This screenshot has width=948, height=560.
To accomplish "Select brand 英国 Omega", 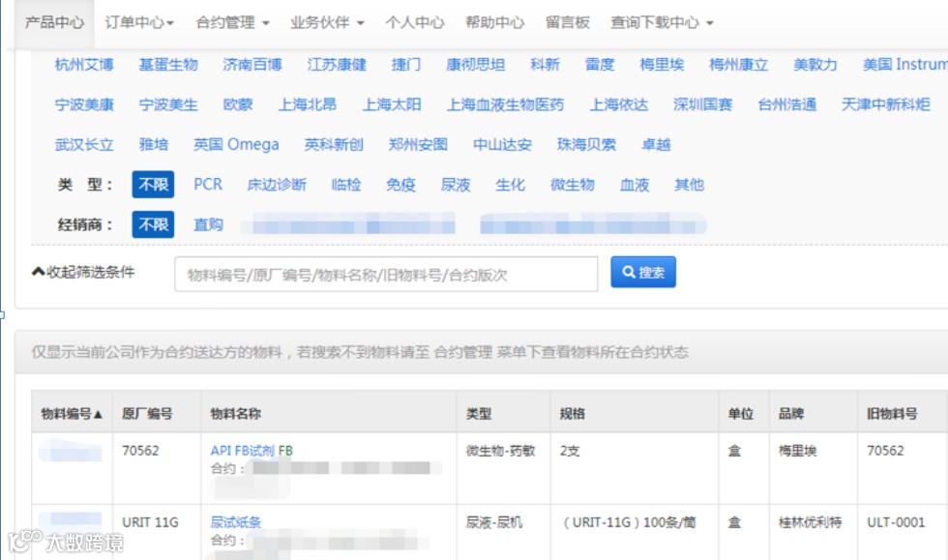I will [236, 144].
